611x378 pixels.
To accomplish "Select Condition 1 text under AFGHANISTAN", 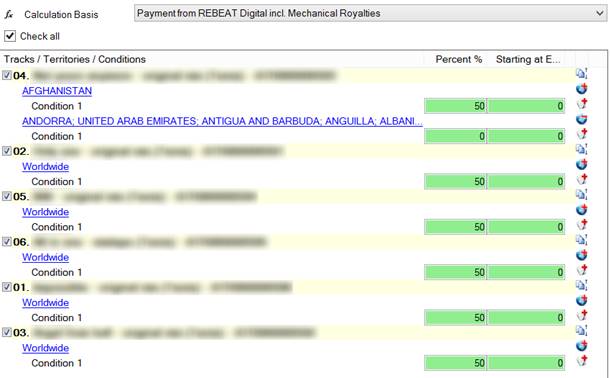I will 57,106.
